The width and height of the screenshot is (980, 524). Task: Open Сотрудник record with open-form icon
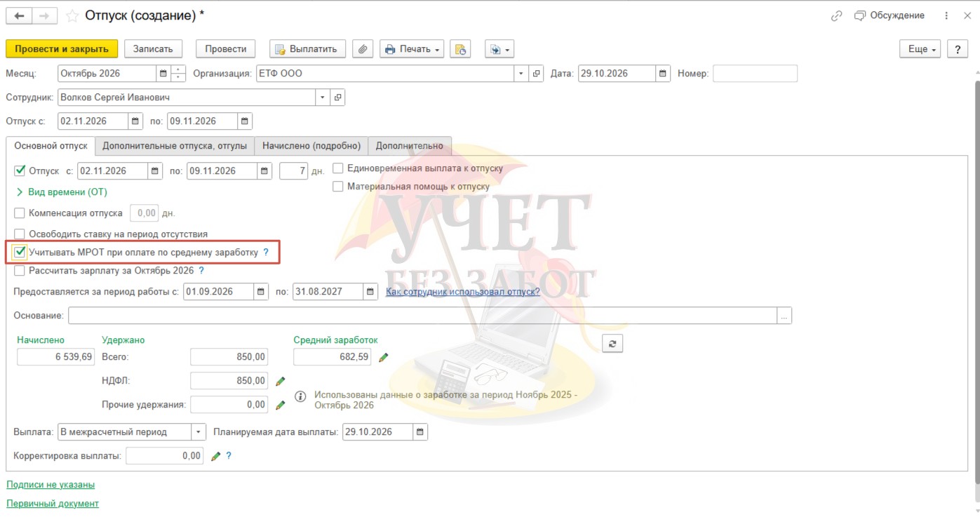click(337, 98)
